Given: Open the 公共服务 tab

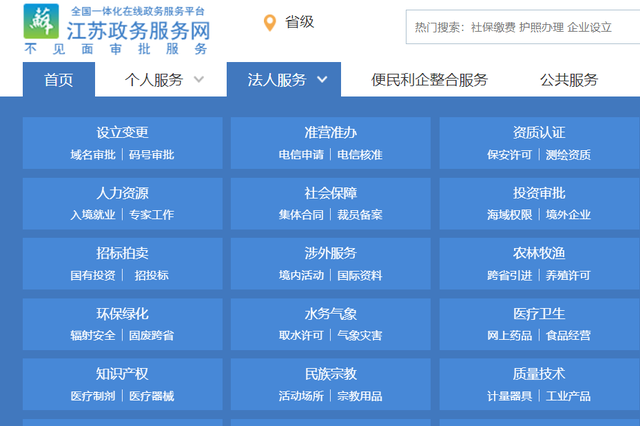Looking at the screenshot, I should (569, 80).
